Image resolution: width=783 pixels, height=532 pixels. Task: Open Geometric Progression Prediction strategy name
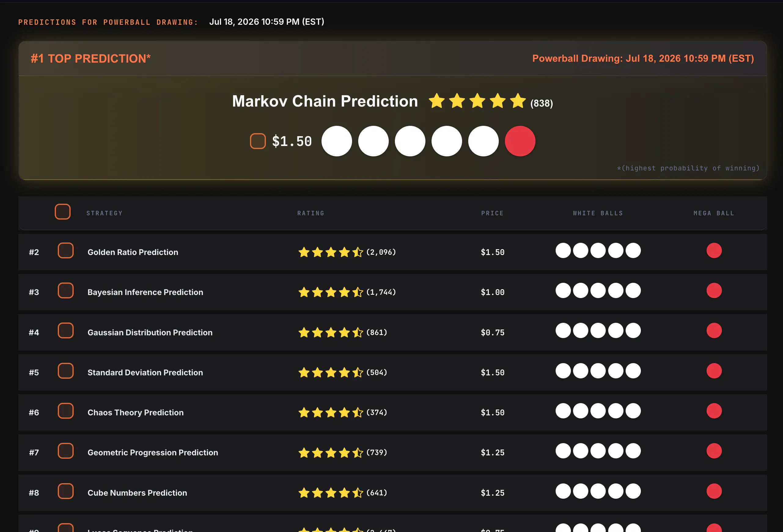pos(153,453)
